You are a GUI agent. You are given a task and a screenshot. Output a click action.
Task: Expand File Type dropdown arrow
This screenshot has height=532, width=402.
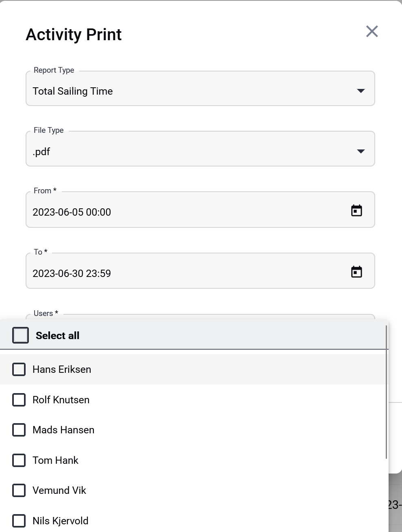point(361,151)
